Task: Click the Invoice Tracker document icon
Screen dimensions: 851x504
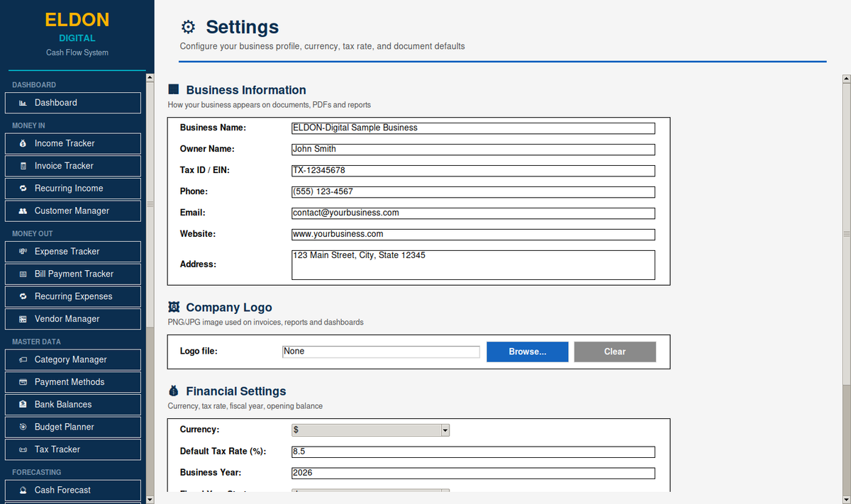Action: [23, 166]
